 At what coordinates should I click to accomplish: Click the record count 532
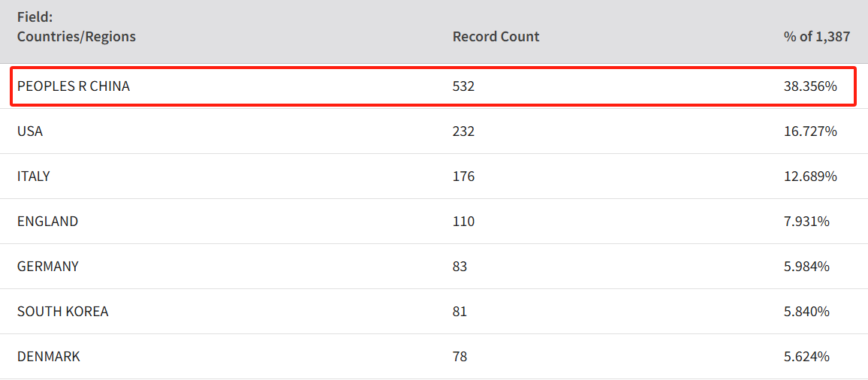(464, 86)
